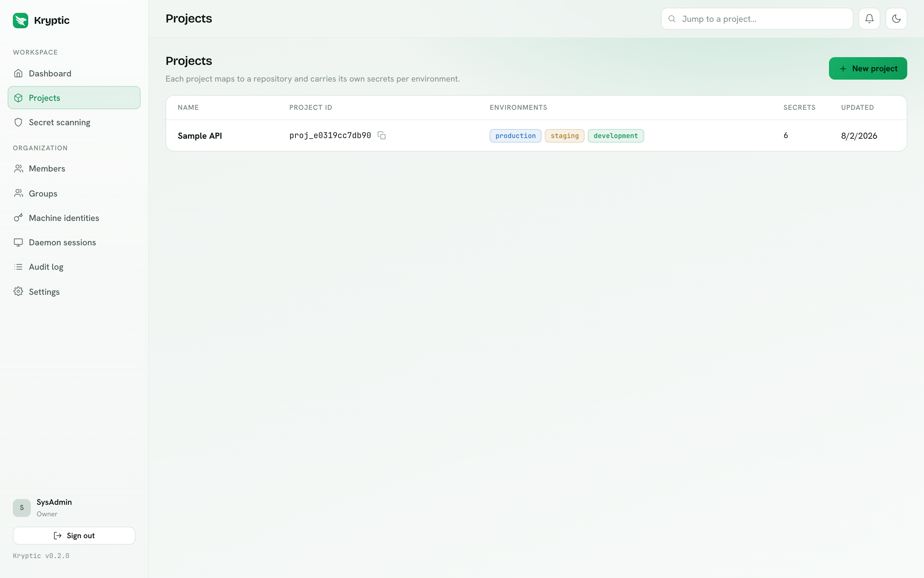The width and height of the screenshot is (924, 578).
Task: Click the Members people icon
Action: [18, 169]
